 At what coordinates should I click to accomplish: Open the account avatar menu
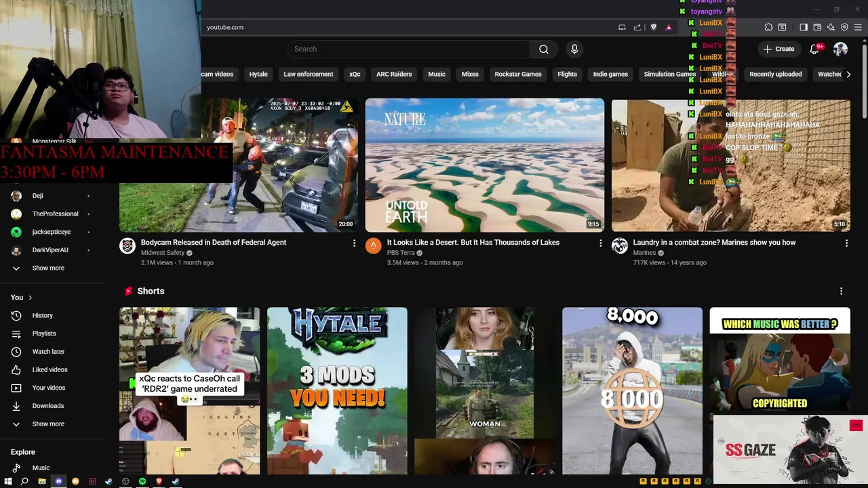point(840,49)
